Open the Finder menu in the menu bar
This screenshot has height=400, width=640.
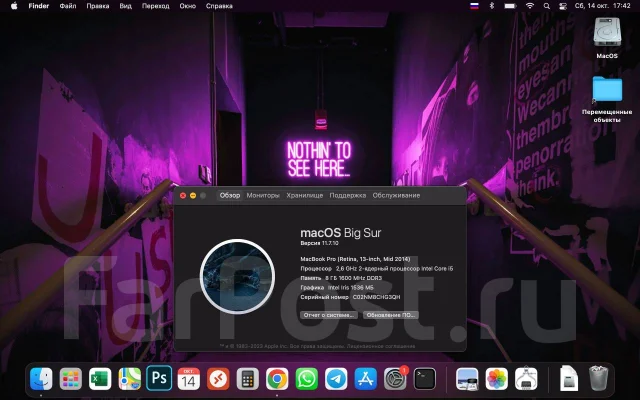[x=39, y=6]
